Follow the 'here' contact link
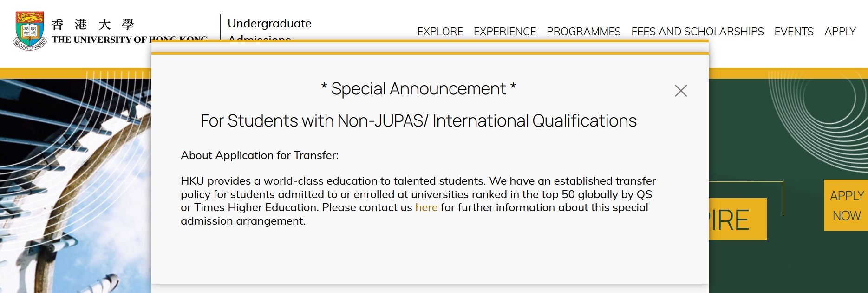This screenshot has height=293, width=868. point(426,207)
